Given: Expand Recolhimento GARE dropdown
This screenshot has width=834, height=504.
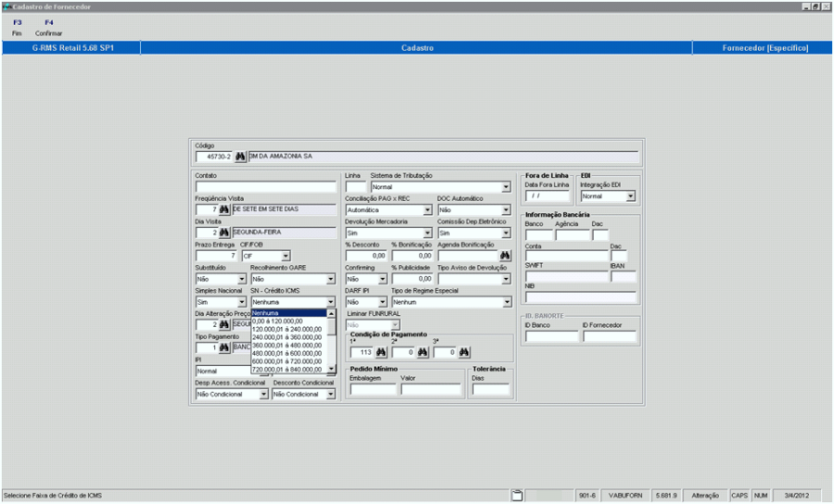Looking at the screenshot, I should [x=330, y=279].
